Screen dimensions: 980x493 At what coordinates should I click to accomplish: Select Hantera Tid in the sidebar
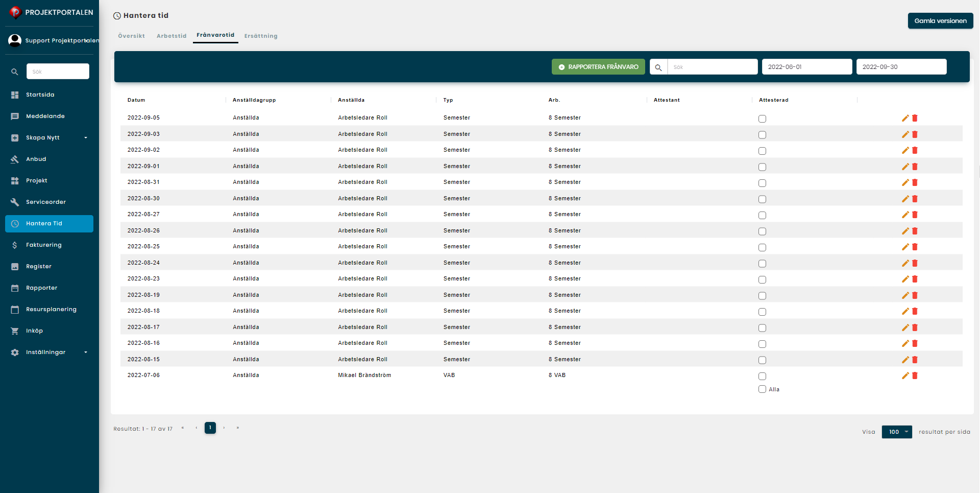(x=49, y=224)
